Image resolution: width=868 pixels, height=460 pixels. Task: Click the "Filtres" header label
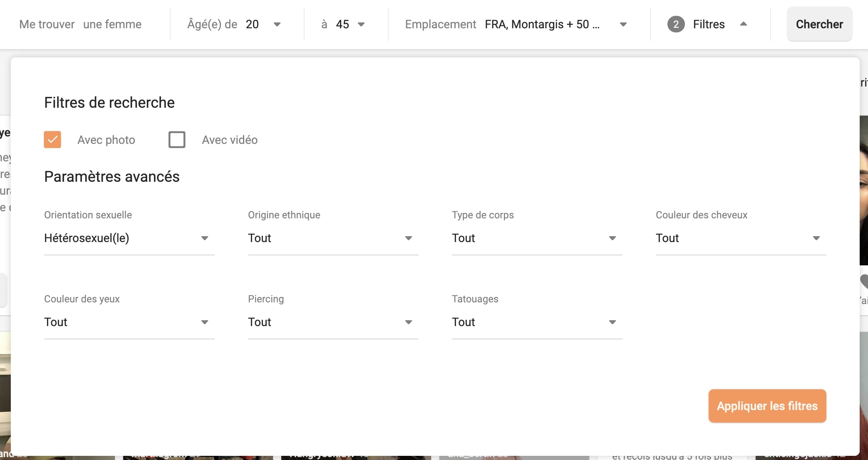(708, 24)
